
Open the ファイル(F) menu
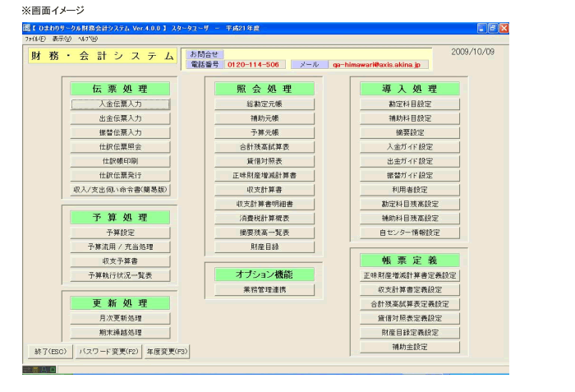pos(37,38)
